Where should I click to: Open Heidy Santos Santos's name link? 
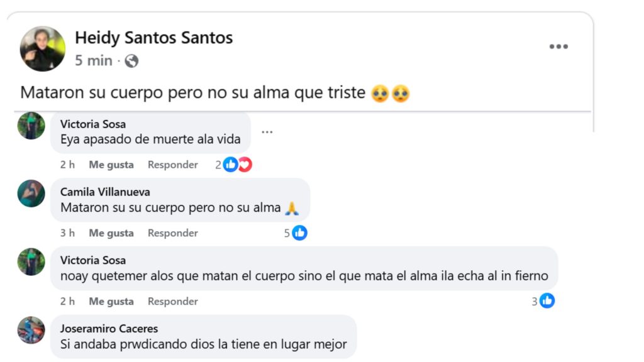coord(154,38)
